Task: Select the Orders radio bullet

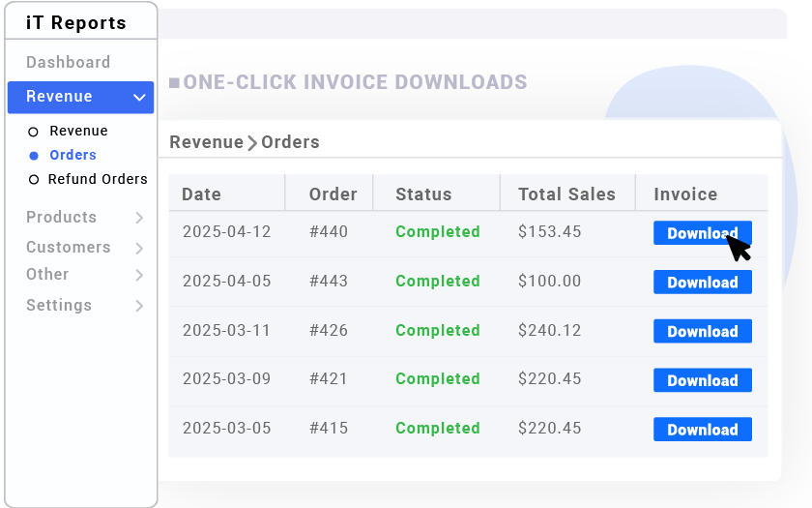Action: click(x=34, y=156)
